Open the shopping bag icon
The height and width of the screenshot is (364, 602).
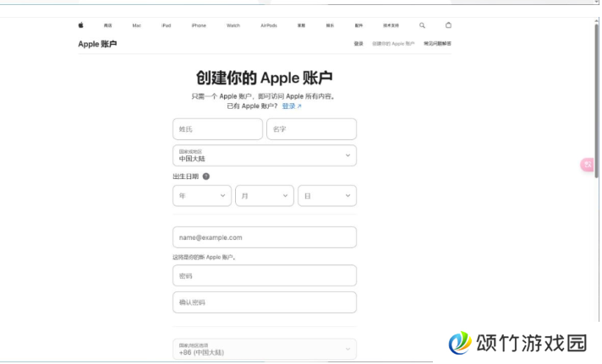coord(448,25)
